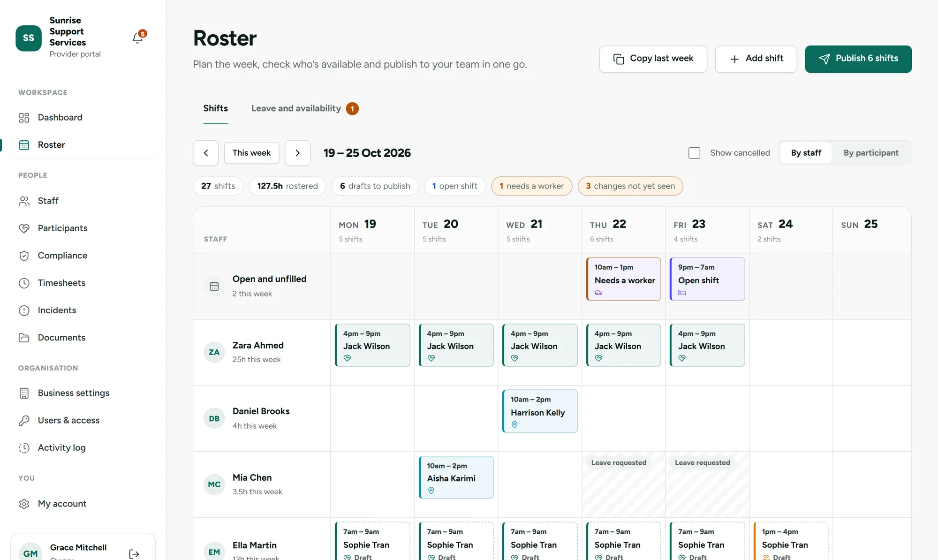
Task: Click the My account gear icon
Action: point(24,504)
